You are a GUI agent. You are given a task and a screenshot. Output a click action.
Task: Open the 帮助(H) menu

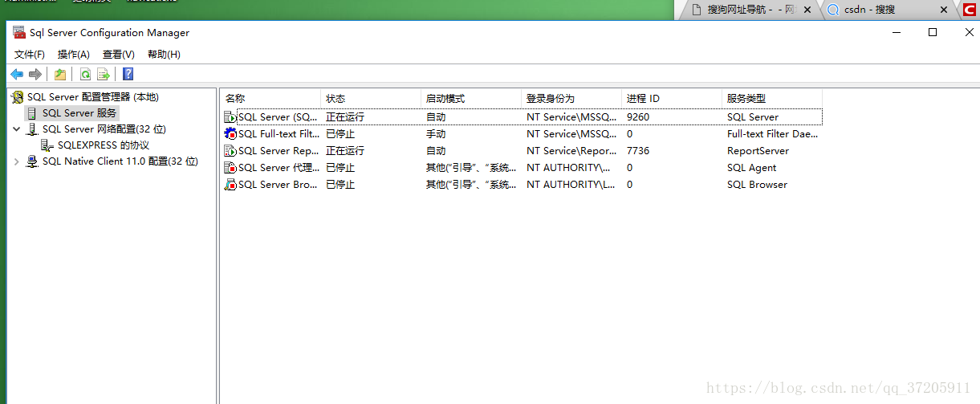(164, 55)
